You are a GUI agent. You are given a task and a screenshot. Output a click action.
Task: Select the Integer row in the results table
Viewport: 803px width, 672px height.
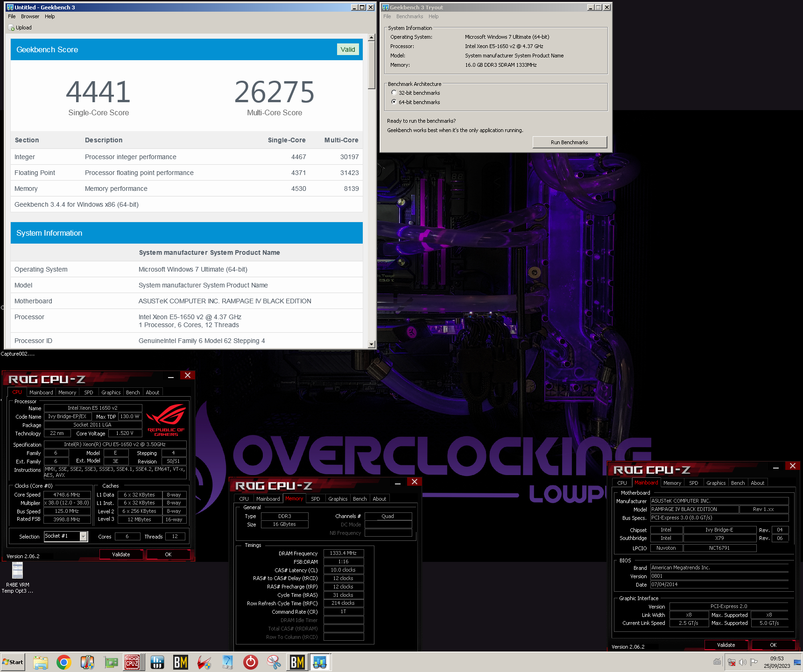[x=187, y=157]
